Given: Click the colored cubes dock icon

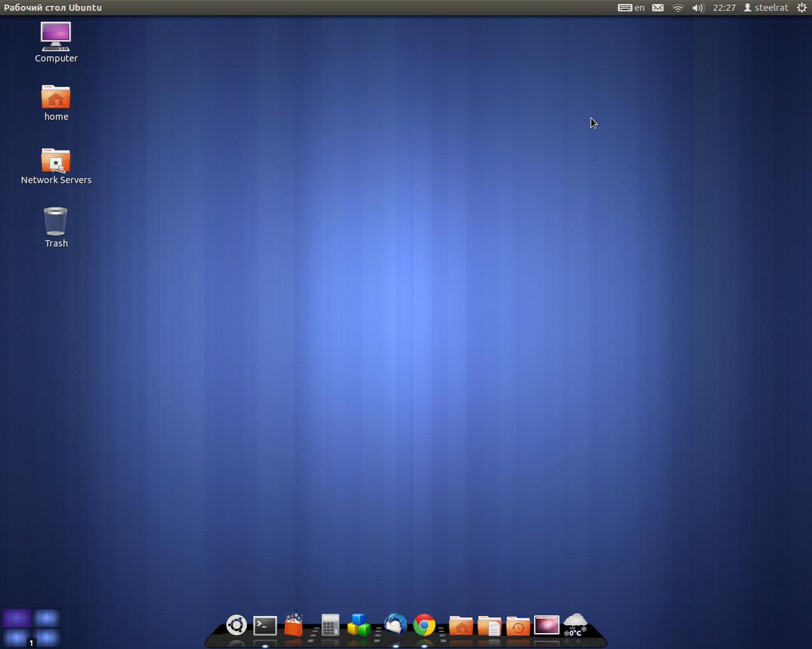Looking at the screenshot, I should (359, 625).
